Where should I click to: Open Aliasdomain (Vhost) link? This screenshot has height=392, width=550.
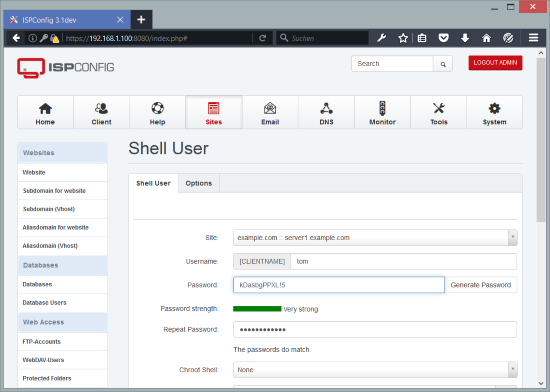click(x=62, y=246)
